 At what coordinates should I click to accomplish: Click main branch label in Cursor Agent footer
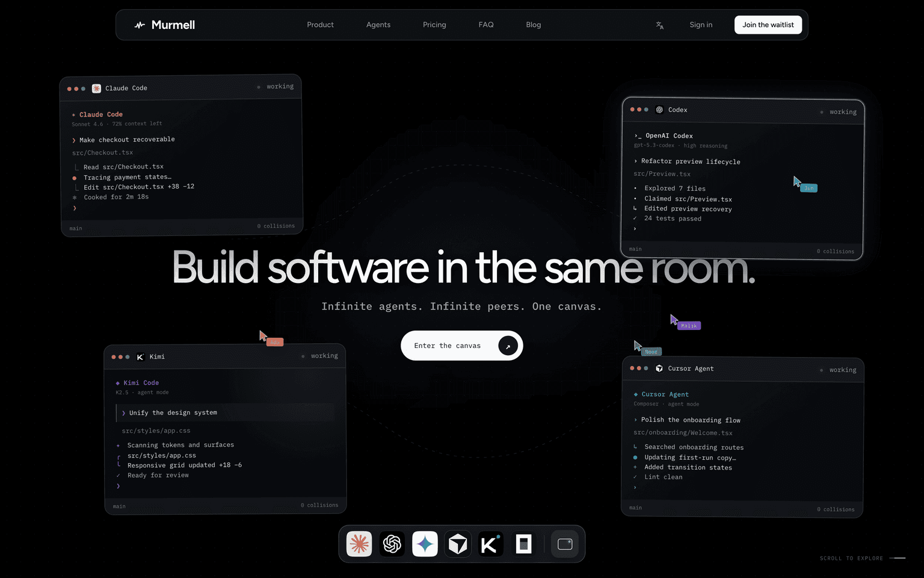[x=635, y=508]
